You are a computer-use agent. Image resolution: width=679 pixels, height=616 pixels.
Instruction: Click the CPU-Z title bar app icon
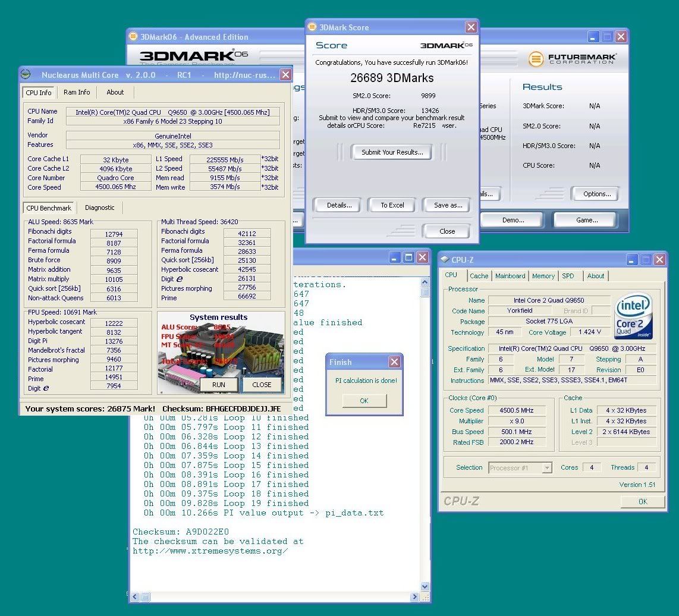445,260
